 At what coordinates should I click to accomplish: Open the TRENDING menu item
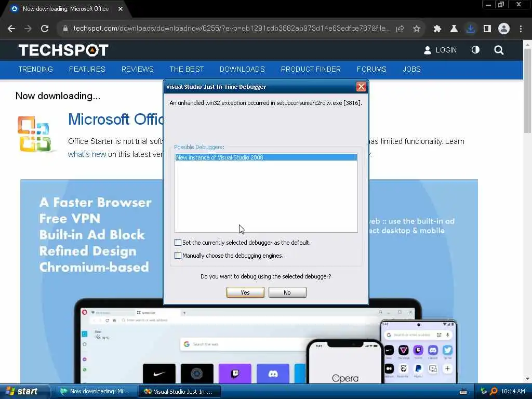36,69
